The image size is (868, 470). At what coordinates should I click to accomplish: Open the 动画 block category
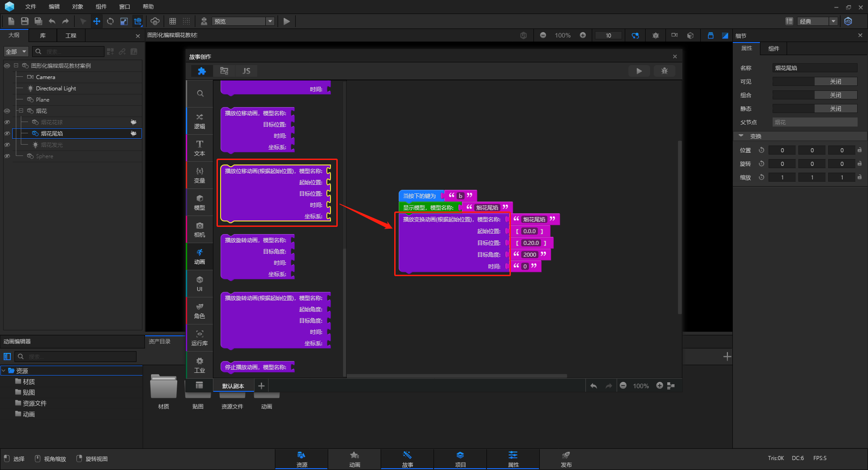[x=200, y=257]
